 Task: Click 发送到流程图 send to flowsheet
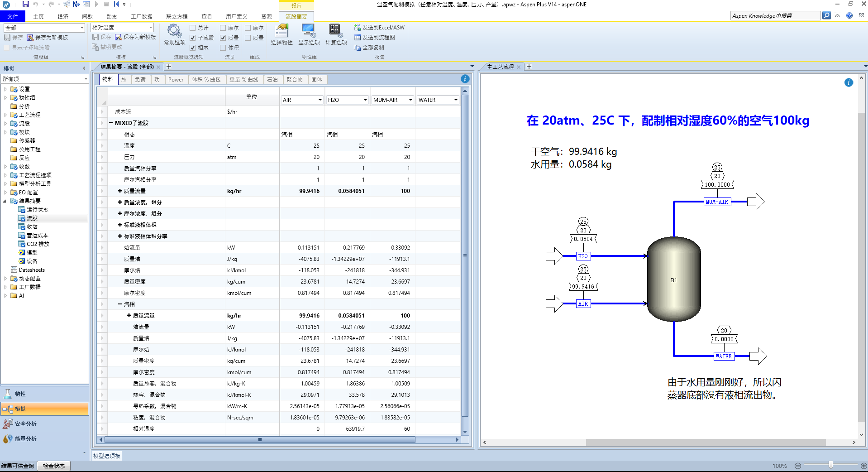coord(375,38)
